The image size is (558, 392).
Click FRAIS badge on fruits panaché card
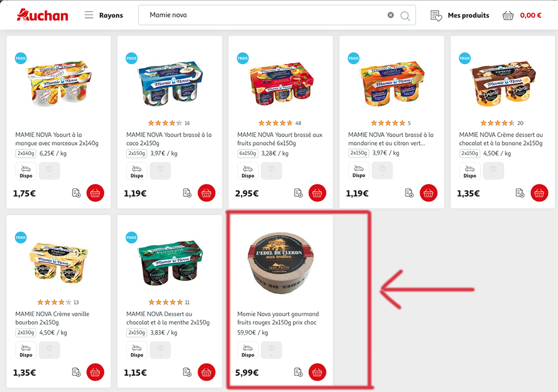(x=243, y=59)
